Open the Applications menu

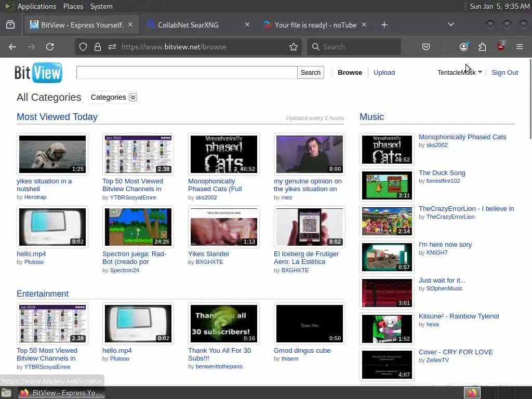click(37, 6)
